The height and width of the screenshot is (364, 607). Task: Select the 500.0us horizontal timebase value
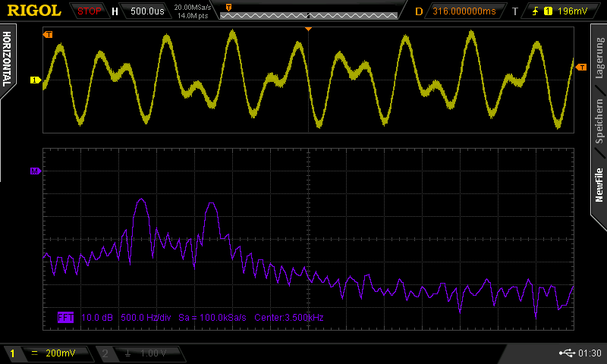tap(147, 11)
